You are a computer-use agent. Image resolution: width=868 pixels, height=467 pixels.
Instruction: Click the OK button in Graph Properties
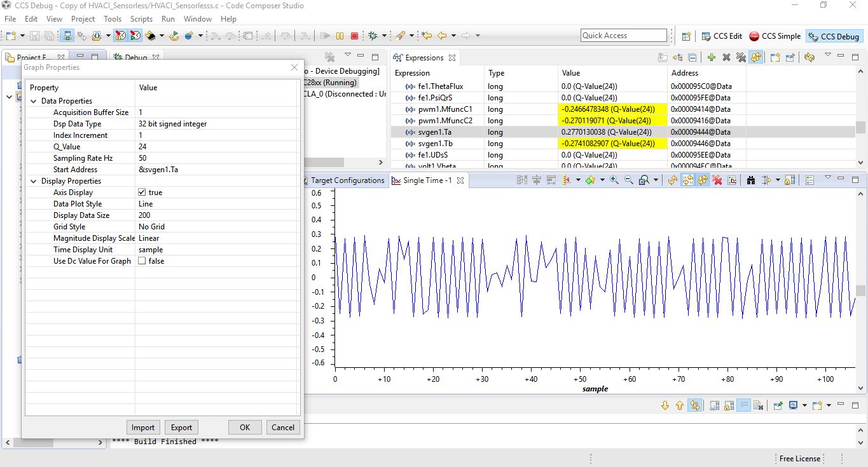coord(245,428)
